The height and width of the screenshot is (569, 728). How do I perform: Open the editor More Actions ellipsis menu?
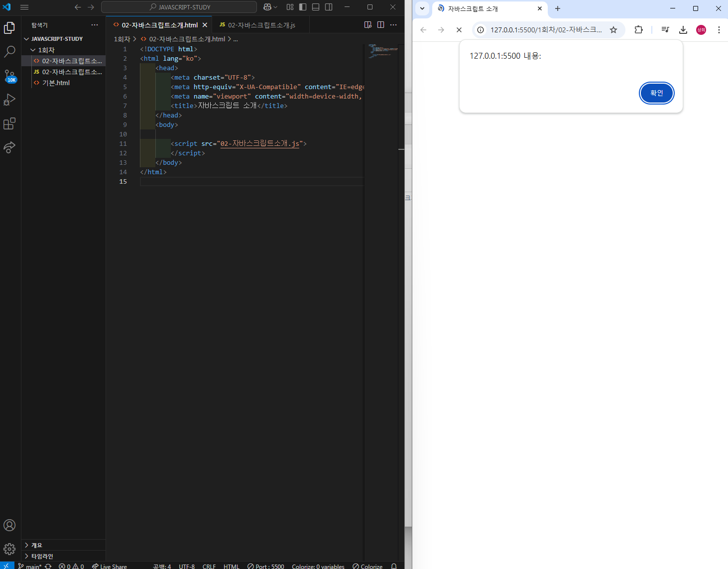393,25
